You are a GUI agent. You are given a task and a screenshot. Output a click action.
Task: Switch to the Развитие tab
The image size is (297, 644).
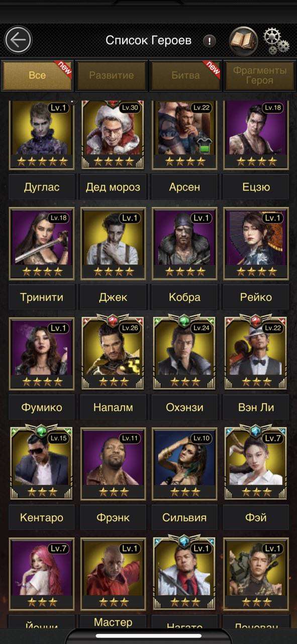point(112,75)
